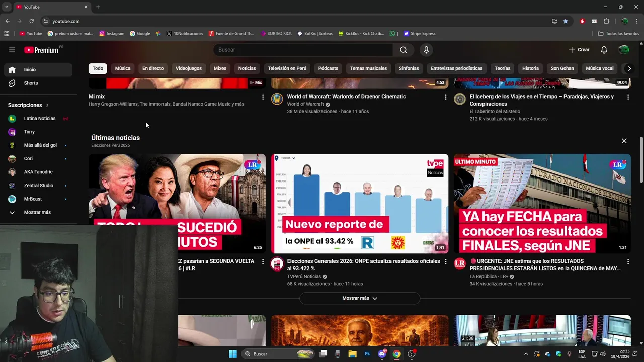The height and width of the screenshot is (362, 644).
Task: Select the Televisión en Perú chip
Action: point(287,68)
